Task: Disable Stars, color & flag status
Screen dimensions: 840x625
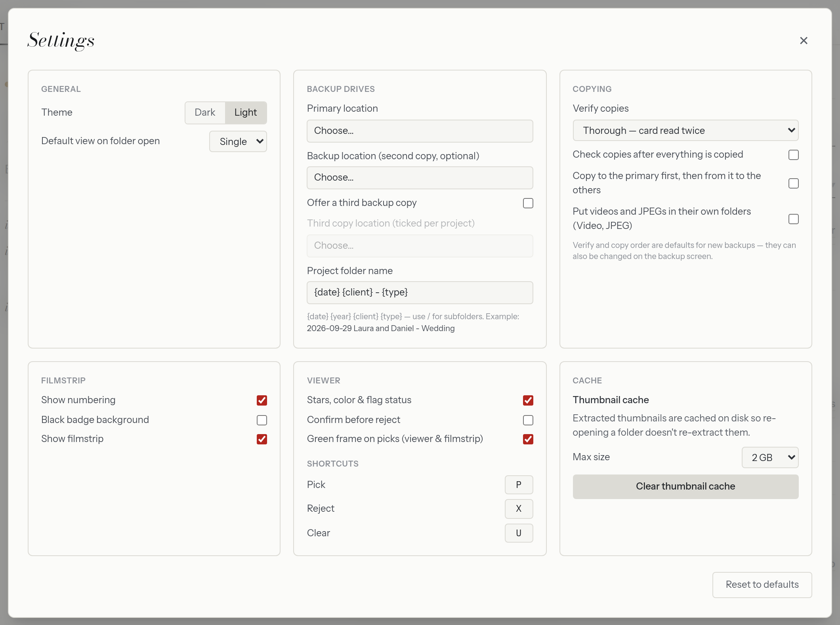Action: 528,400
